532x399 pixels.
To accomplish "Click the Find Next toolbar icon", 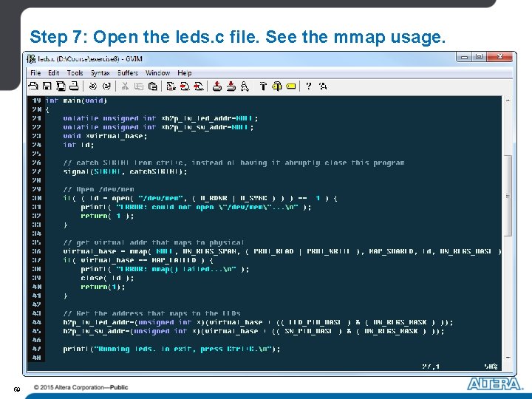I will (x=185, y=86).
